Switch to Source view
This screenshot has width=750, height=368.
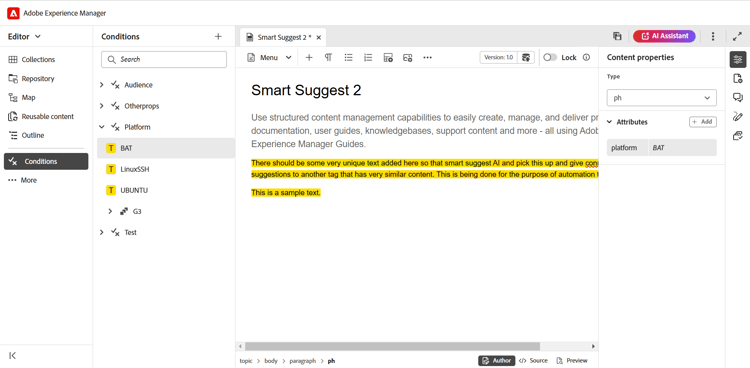[x=533, y=361]
